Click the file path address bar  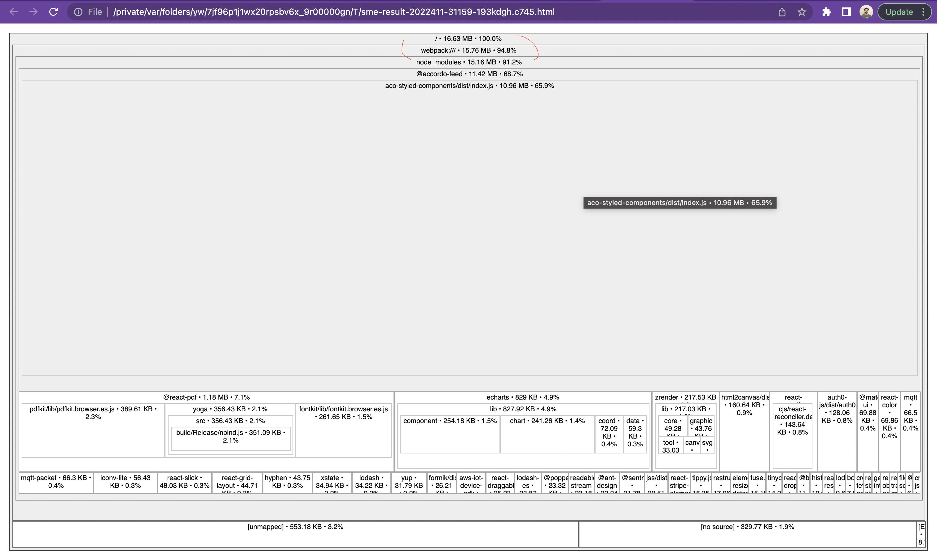[x=334, y=12]
